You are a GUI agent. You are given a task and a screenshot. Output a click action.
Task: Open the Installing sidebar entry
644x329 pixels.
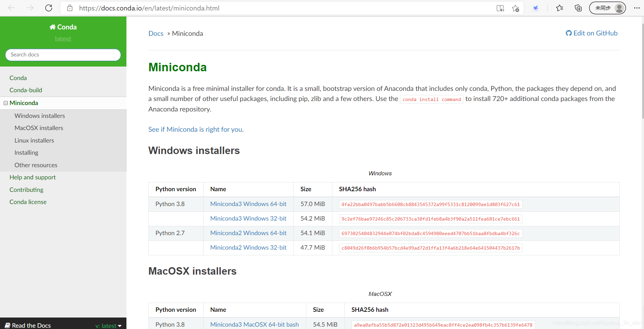[26, 153]
